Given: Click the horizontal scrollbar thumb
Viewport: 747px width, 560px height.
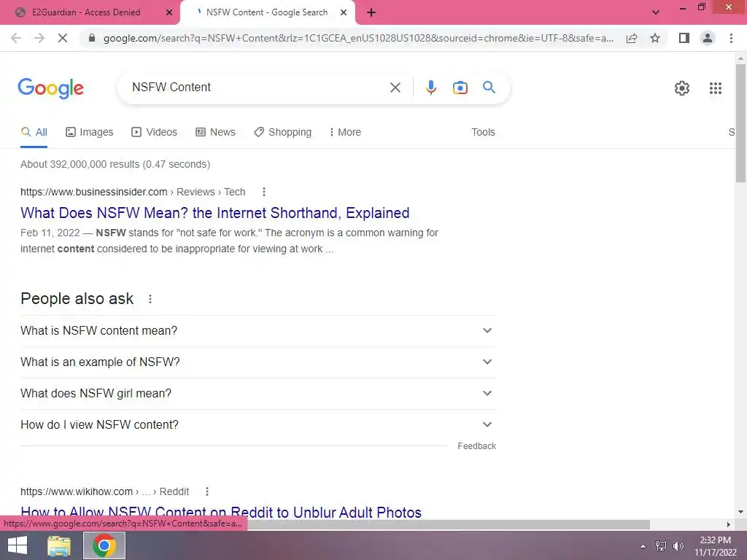Looking at the screenshot, I should (x=449, y=524).
